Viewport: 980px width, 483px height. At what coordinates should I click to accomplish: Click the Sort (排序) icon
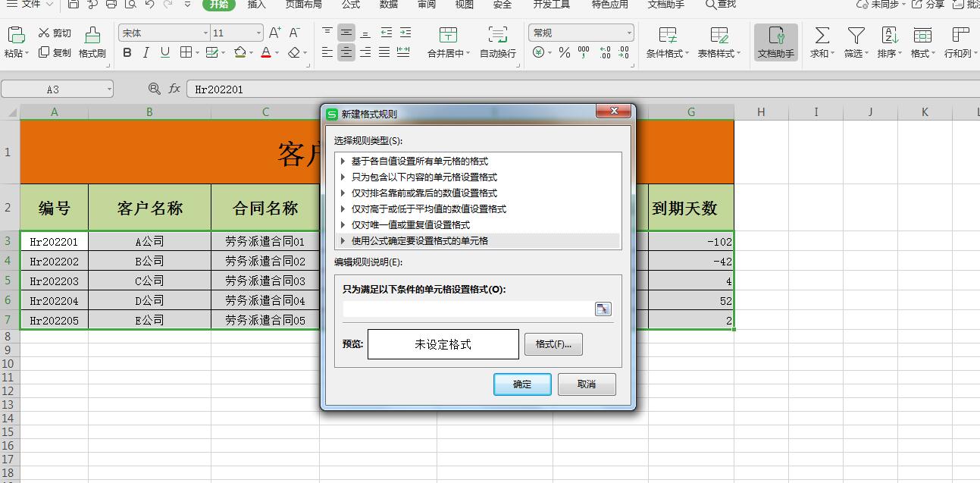coord(889,35)
